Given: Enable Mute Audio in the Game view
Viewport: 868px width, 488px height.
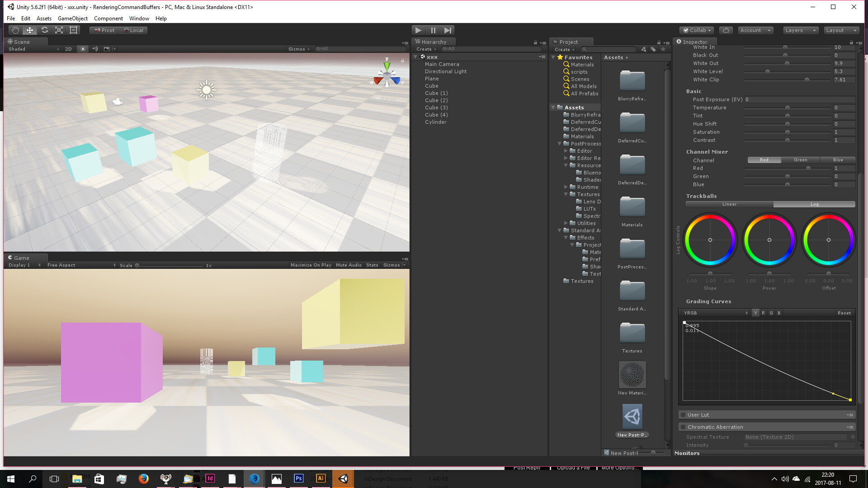Looking at the screenshot, I should 349,265.
